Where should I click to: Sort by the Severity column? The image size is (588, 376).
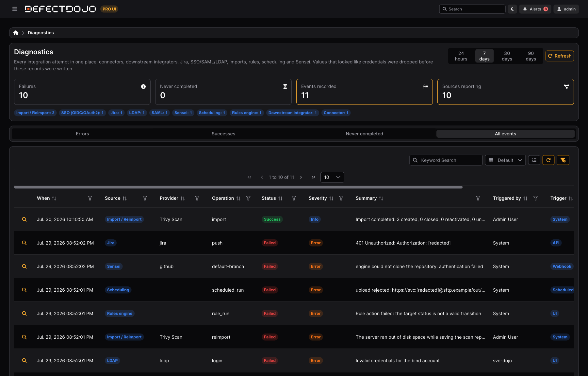point(331,198)
